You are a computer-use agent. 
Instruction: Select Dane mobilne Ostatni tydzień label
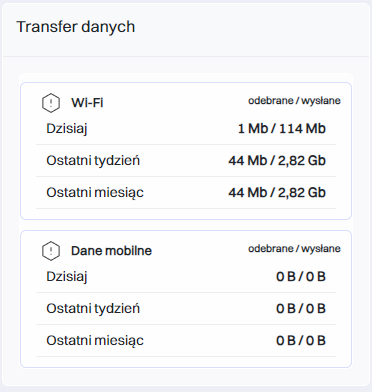pos(93,309)
